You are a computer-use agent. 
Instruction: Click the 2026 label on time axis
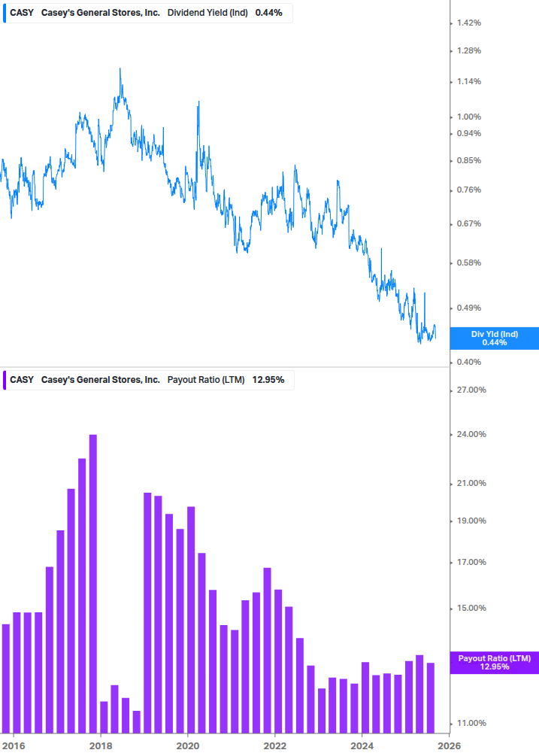(x=449, y=745)
